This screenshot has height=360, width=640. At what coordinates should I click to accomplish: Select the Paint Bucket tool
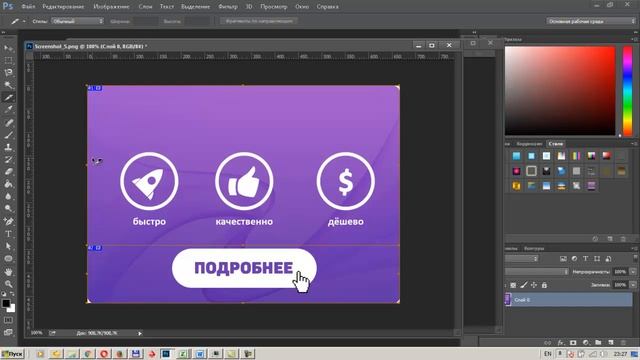tap(8, 184)
